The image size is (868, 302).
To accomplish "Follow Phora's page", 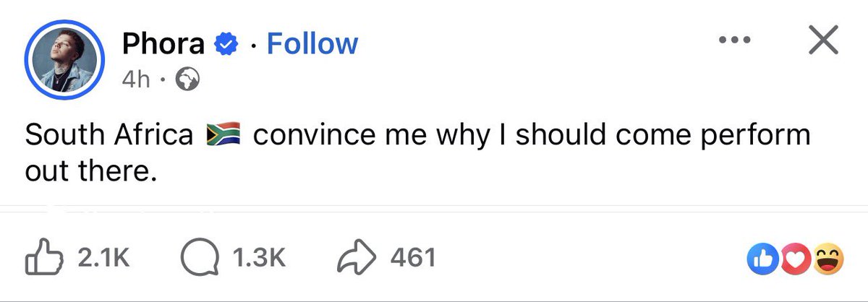I will pos(312,45).
